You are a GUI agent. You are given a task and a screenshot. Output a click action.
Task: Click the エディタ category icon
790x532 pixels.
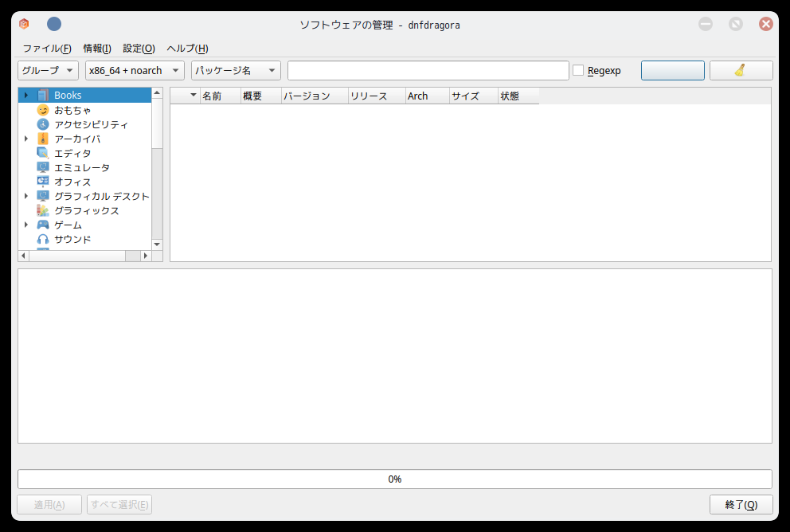pos(43,153)
